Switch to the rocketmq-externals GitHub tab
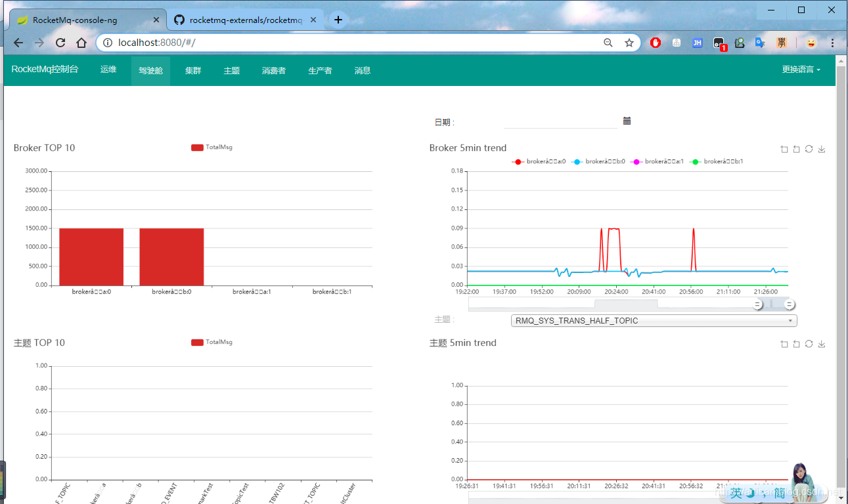This screenshot has height=504, width=848. click(245, 20)
